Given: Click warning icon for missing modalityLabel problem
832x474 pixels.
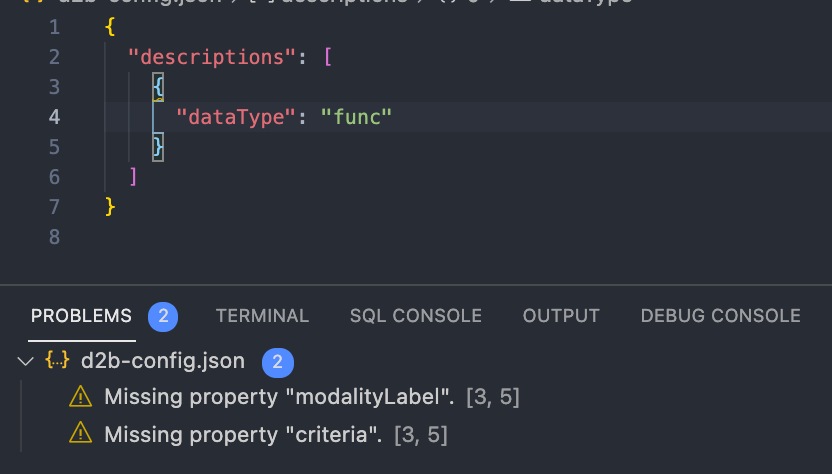Looking at the screenshot, I should (x=80, y=397).
